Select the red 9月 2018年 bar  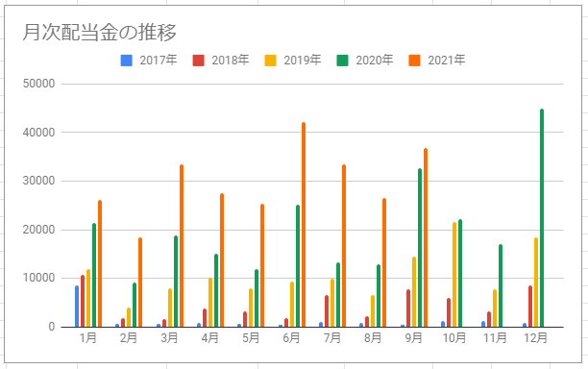(408, 308)
